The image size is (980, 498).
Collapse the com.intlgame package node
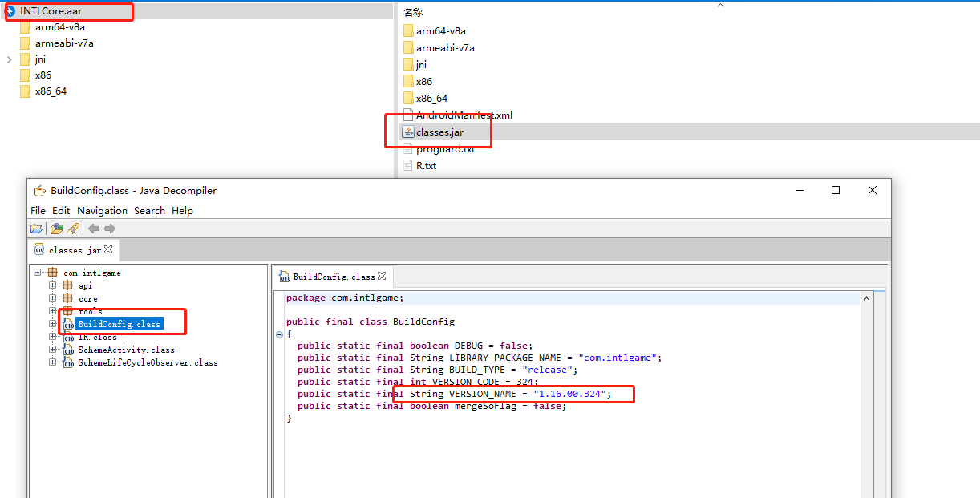click(38, 273)
